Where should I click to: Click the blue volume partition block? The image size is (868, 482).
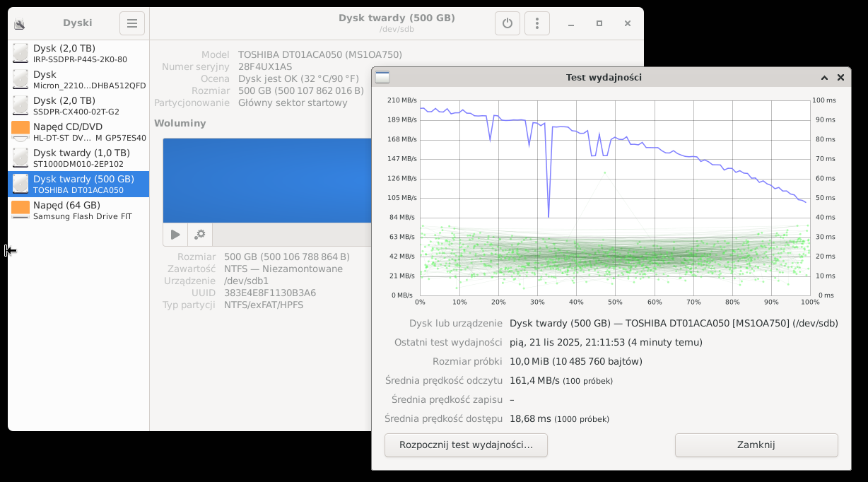click(x=267, y=180)
